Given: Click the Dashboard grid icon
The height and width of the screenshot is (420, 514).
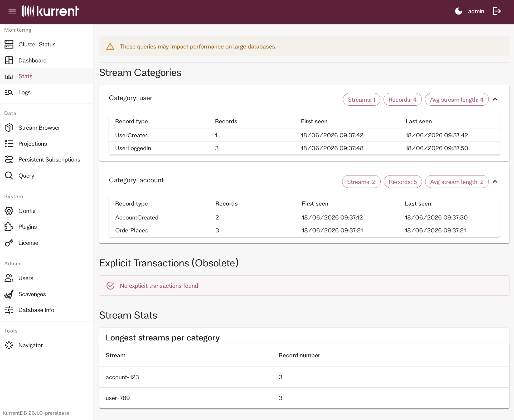Looking at the screenshot, I should 9,60.
